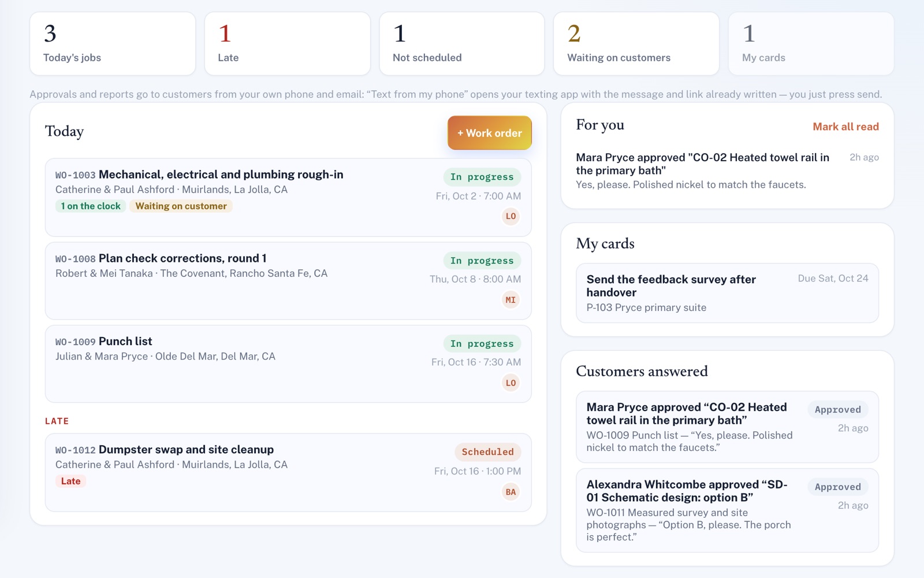
Task: Click 'Thu, Oct 8 · 8:00 AM' date
Action: click(x=475, y=279)
